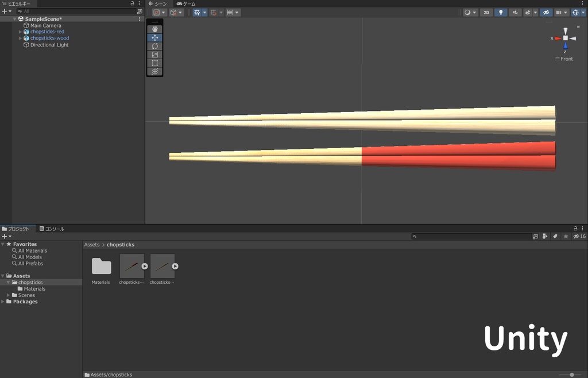Click the Project search scope icon
The image size is (588, 378).
[535, 236]
